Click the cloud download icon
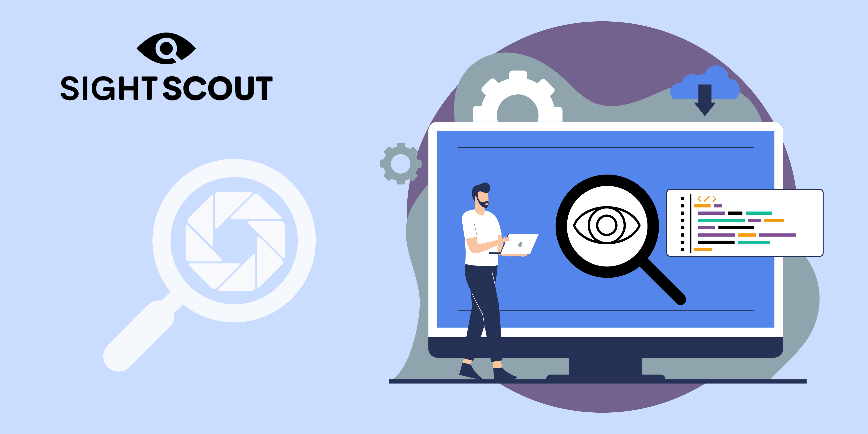The width and height of the screenshot is (868, 434). point(717,91)
